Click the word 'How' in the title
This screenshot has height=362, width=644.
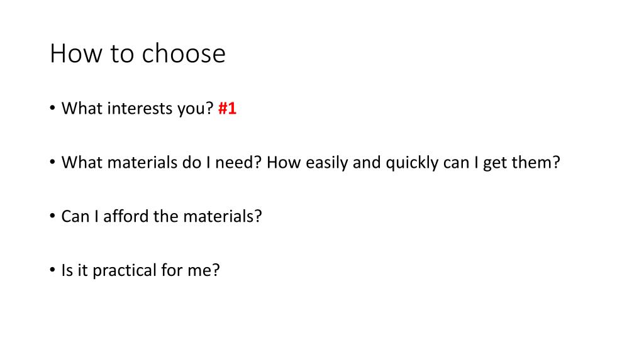[76, 53]
